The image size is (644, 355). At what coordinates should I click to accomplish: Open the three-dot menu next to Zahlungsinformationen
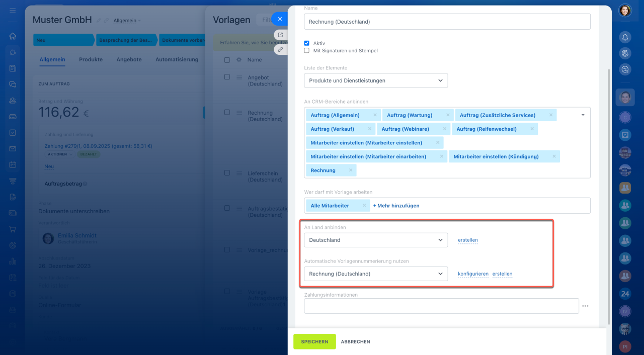click(585, 306)
